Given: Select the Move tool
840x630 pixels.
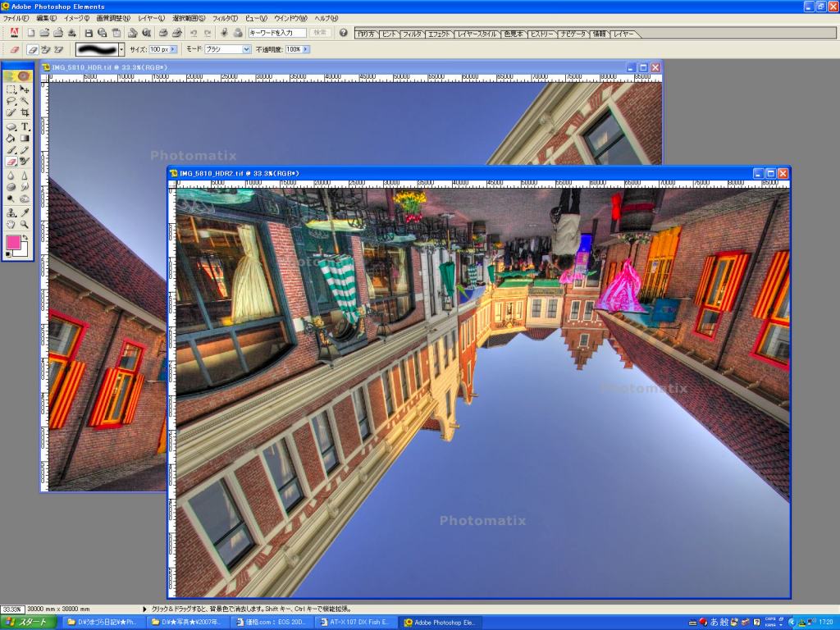Looking at the screenshot, I should pyautogui.click(x=25, y=89).
